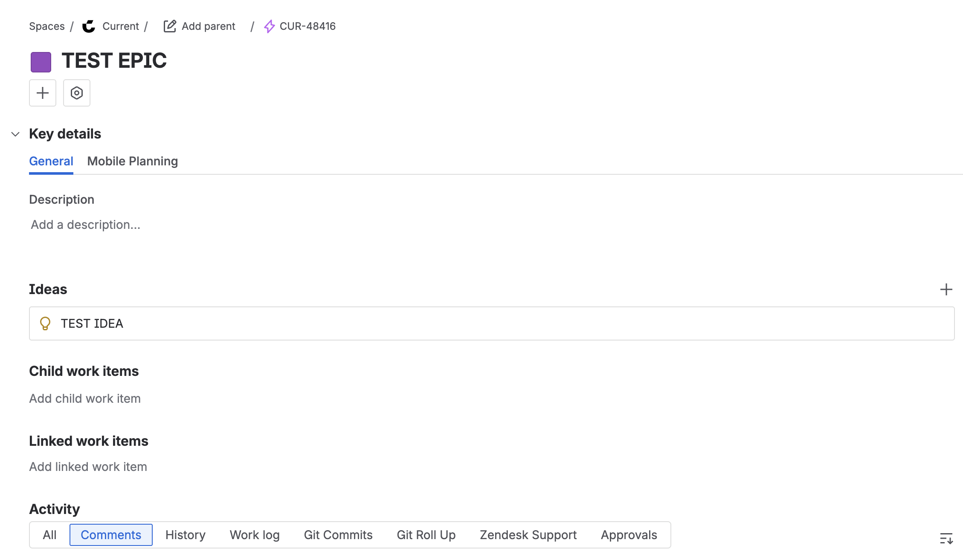Collapse the Key details section

(x=15, y=134)
